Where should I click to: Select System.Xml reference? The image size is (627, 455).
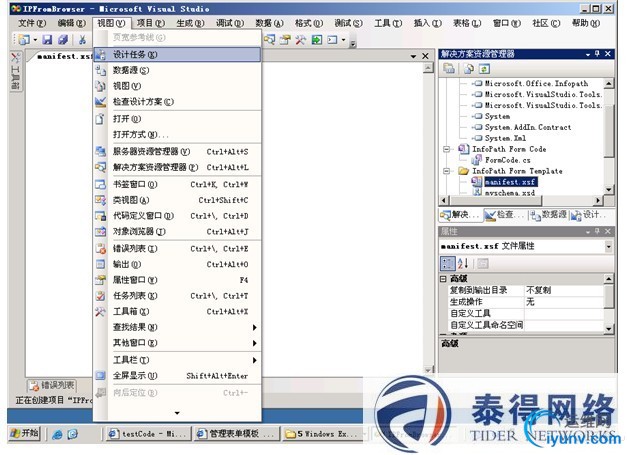pos(505,138)
